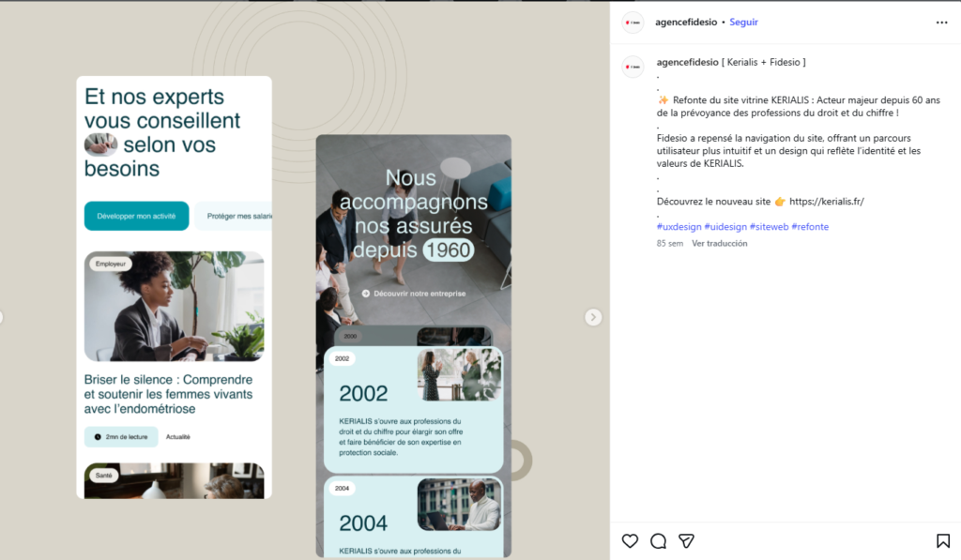Image resolution: width=961 pixels, height=560 pixels.
Task: Click the avatar beside the caption
Action: pyautogui.click(x=633, y=67)
